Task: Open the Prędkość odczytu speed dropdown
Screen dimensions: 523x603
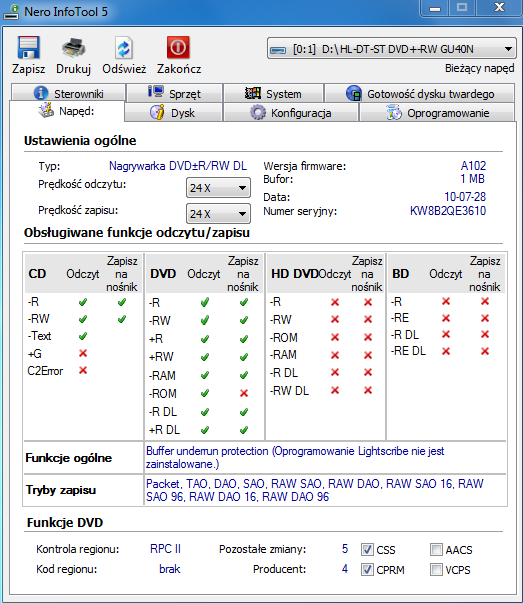Action: 218,188
